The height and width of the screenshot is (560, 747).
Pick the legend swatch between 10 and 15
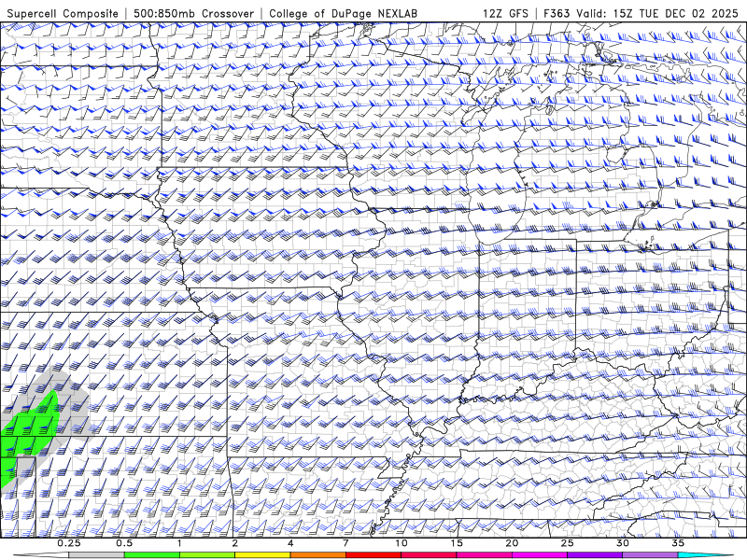[429, 555]
